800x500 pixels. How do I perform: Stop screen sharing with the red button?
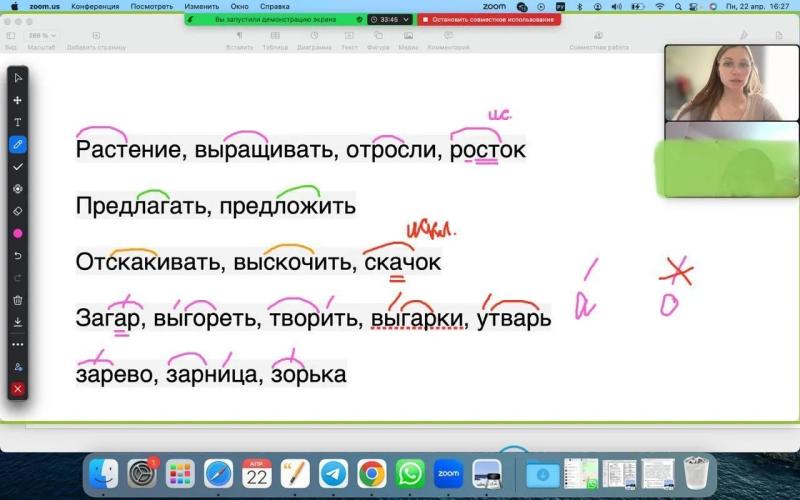[489, 19]
